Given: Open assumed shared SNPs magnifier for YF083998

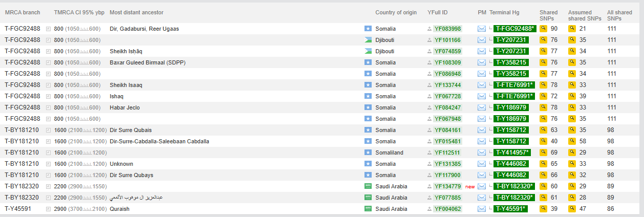Looking at the screenshot, I should (x=572, y=29).
